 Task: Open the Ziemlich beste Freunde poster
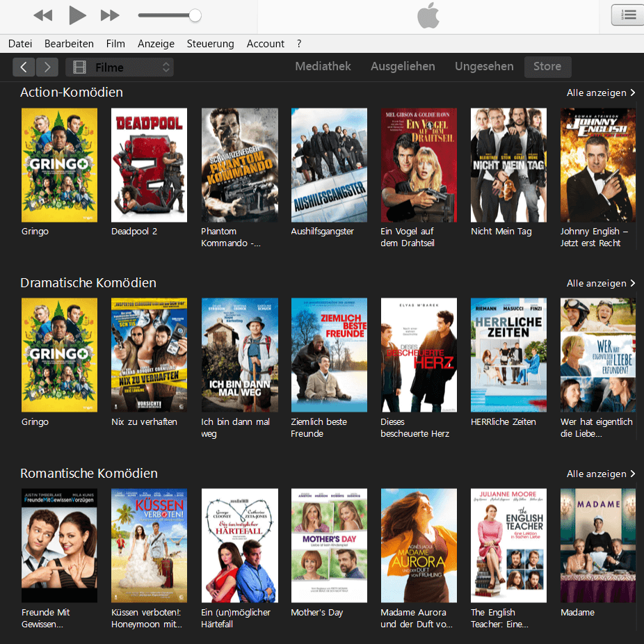pos(329,355)
